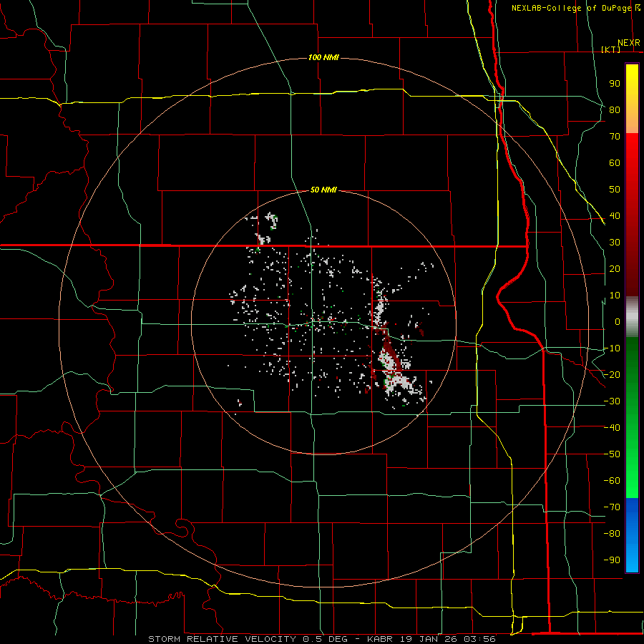Click the '50 NMI' range ring label
Image resolution: width=644 pixels, height=644 pixels.
click(323, 190)
